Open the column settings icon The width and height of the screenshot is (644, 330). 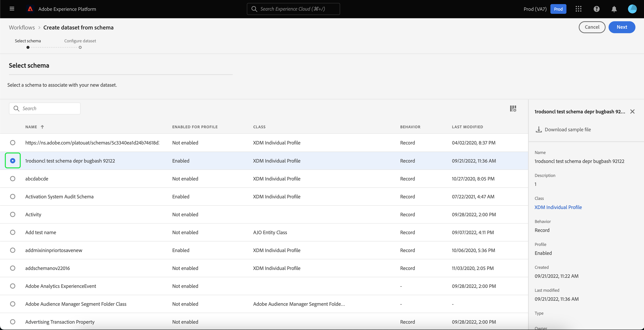point(513,109)
